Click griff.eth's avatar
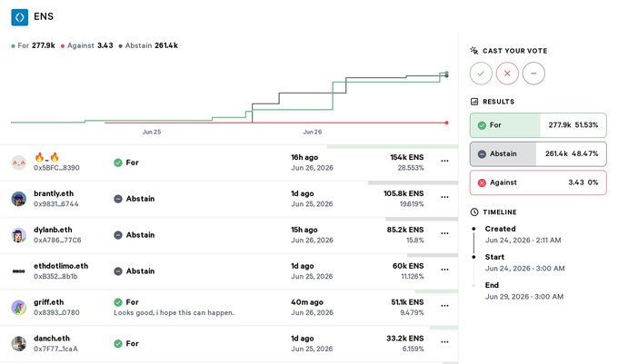The height and width of the screenshot is (364, 618). 18,308
